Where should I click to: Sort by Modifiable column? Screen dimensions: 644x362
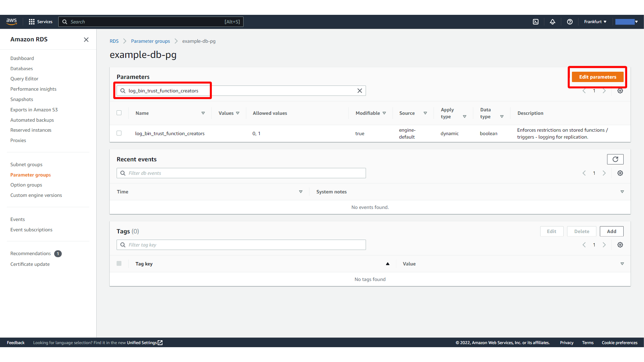[x=384, y=113]
